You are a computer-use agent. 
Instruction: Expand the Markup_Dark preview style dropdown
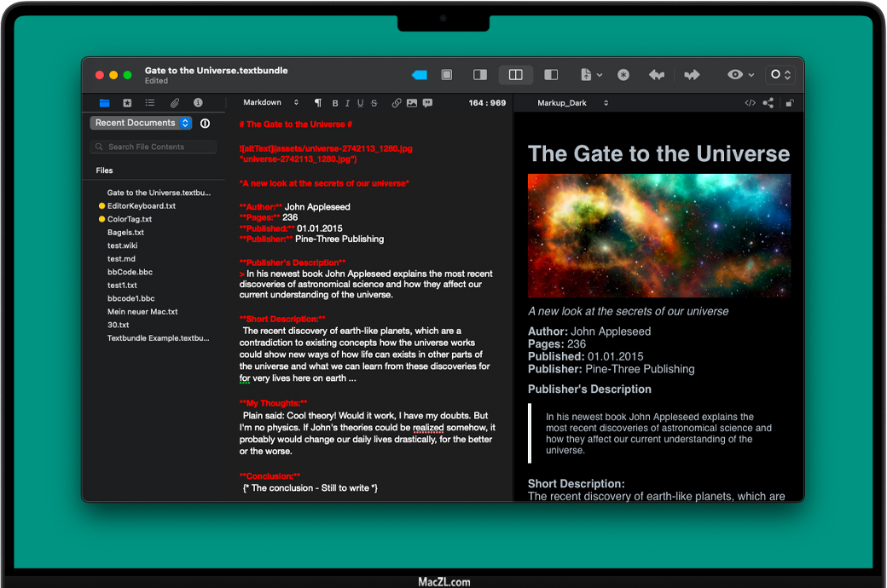[x=572, y=103]
